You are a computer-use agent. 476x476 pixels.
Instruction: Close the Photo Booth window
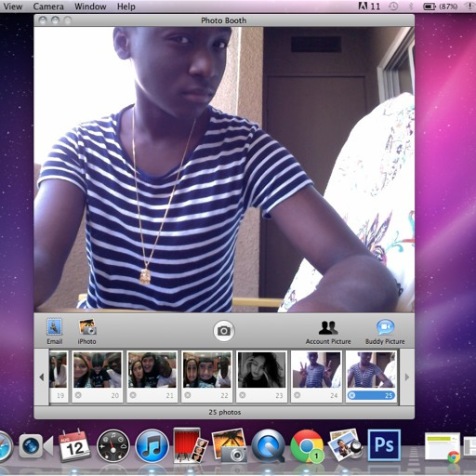pos(43,20)
